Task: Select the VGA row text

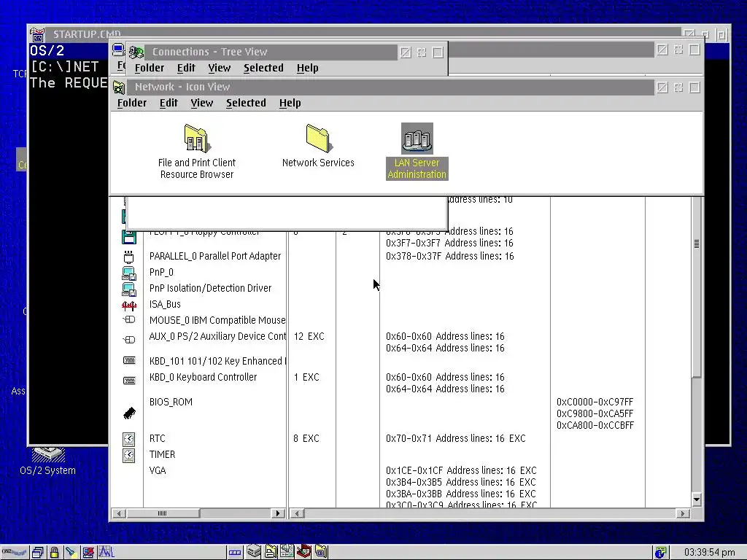Action: [x=158, y=470]
